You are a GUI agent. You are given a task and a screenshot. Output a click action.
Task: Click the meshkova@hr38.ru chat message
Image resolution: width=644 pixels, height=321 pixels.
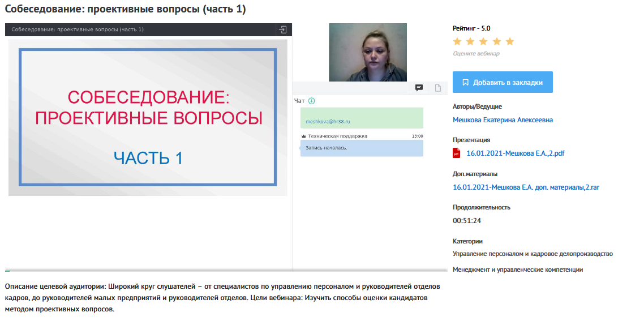(x=362, y=118)
